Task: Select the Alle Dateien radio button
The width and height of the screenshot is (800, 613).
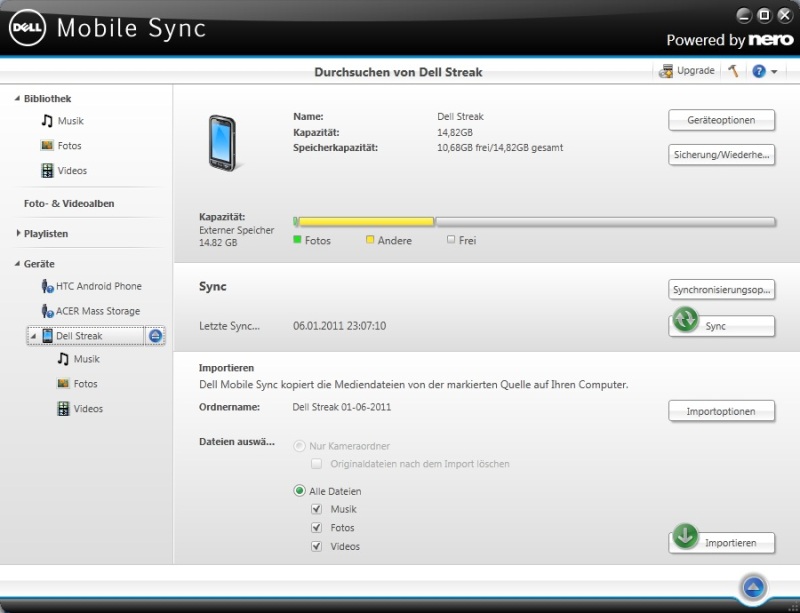Action: [299, 491]
